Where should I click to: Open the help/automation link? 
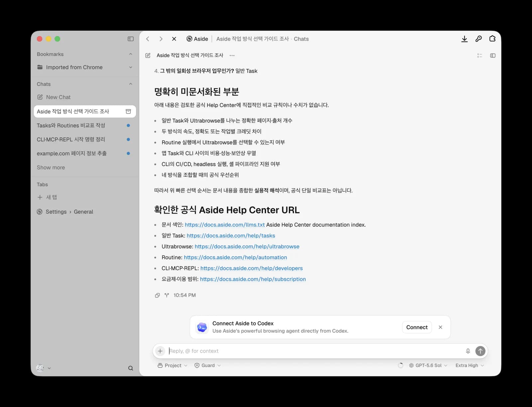(235, 258)
